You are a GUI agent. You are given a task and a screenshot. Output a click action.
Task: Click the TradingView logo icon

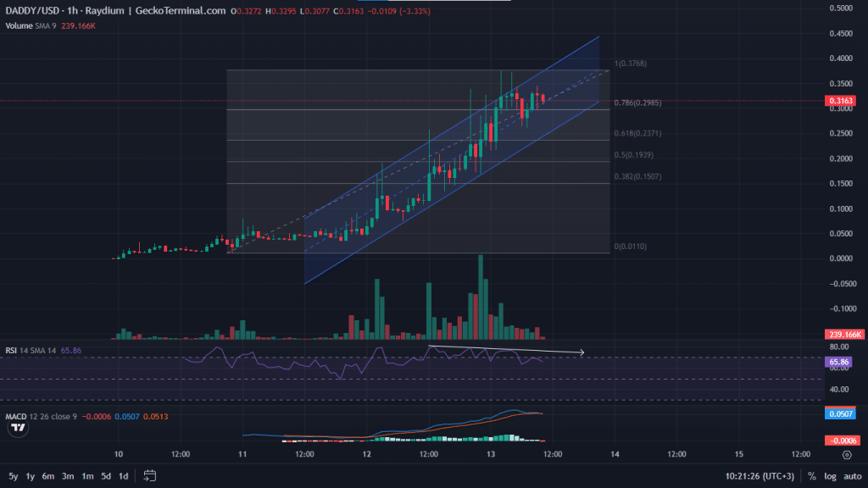click(17, 430)
